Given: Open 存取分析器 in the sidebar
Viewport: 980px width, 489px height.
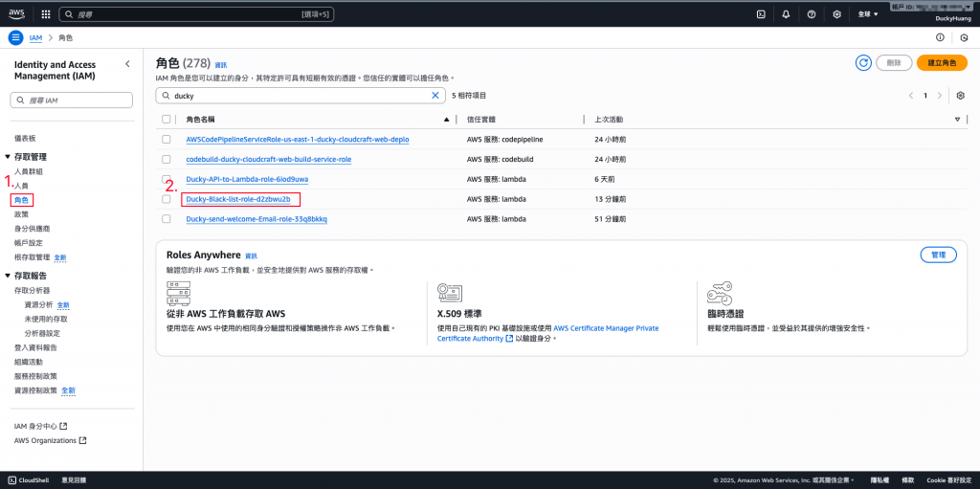Looking at the screenshot, I should pyautogui.click(x=32, y=291).
